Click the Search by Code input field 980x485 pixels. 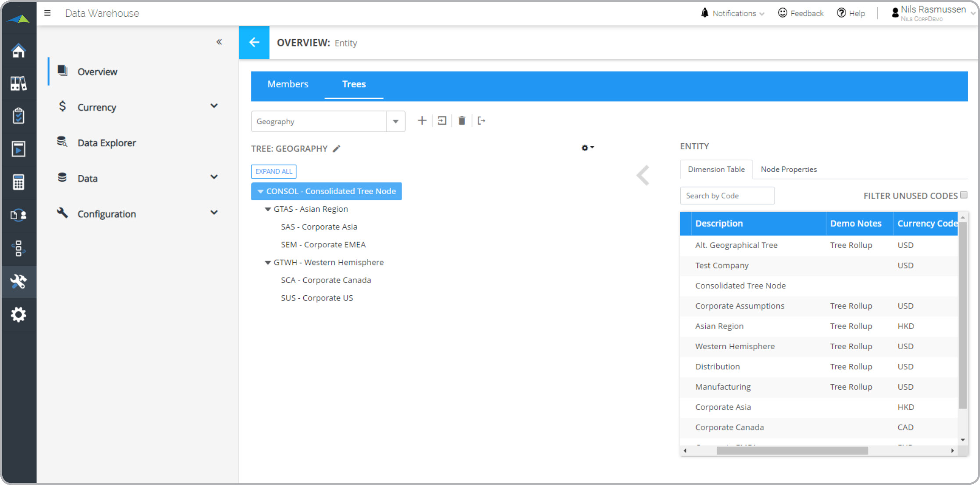coord(726,195)
